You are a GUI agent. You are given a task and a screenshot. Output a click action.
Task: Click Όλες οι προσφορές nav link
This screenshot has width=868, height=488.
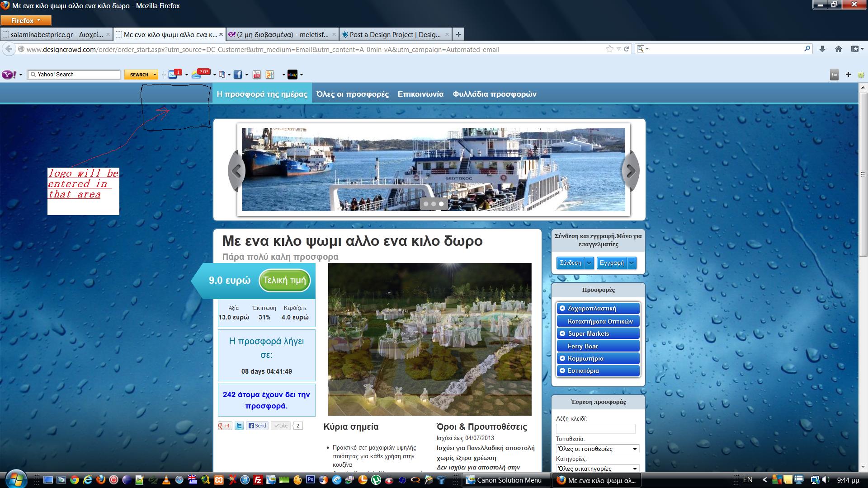(x=352, y=94)
